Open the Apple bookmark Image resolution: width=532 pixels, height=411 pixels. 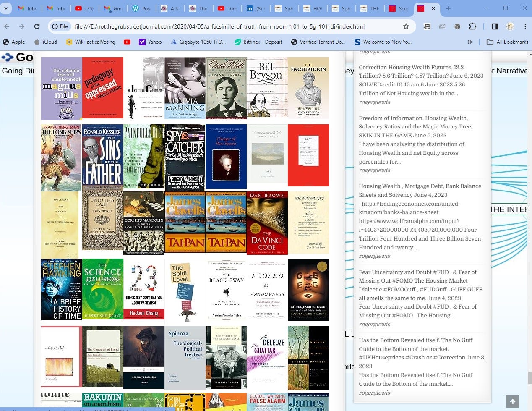point(14,42)
